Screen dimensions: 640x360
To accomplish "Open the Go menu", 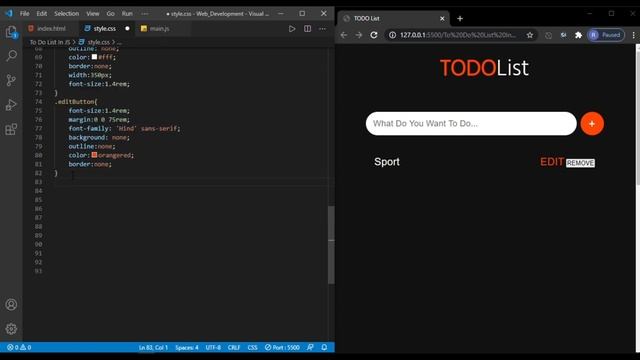I will click(111, 13).
